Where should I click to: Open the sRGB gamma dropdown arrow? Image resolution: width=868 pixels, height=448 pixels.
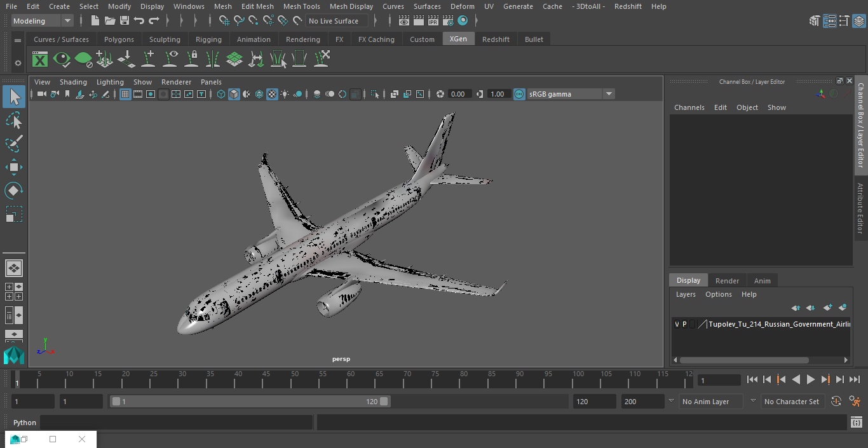click(x=609, y=94)
